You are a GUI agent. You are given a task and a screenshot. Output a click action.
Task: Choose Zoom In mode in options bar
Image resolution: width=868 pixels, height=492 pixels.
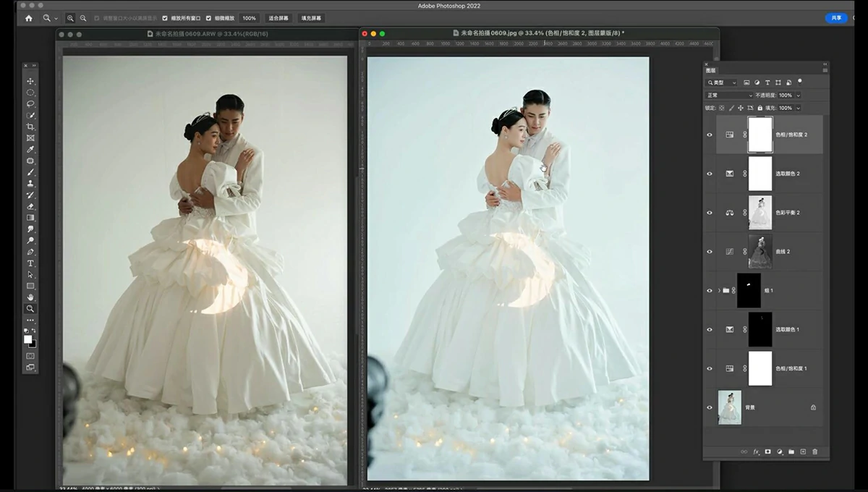pyautogui.click(x=70, y=18)
